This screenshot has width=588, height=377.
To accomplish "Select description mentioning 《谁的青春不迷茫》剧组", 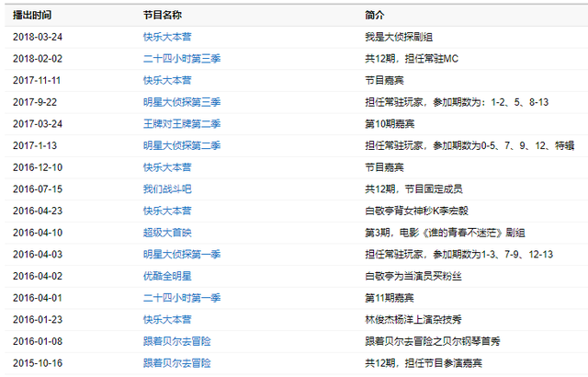I will pyautogui.click(x=445, y=233).
